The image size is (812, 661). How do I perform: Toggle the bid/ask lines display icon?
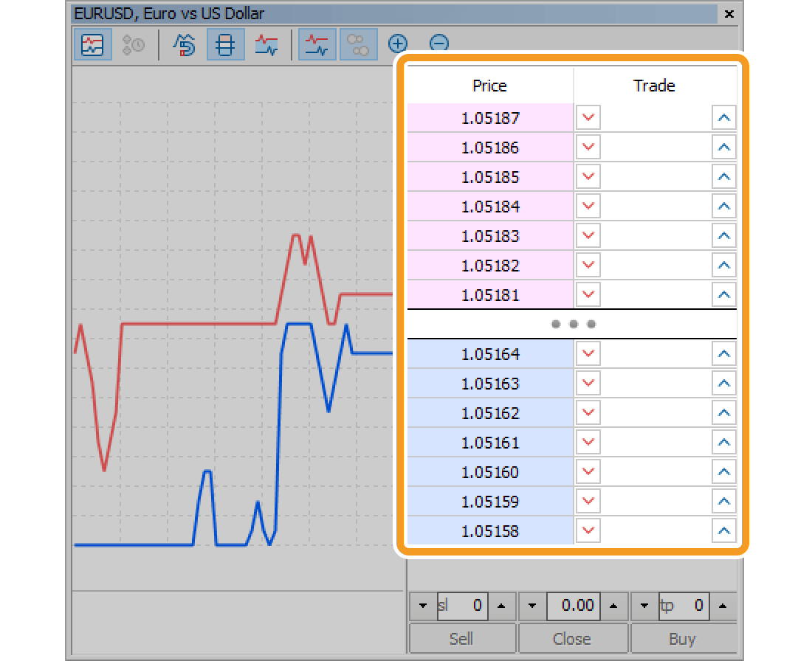317,45
